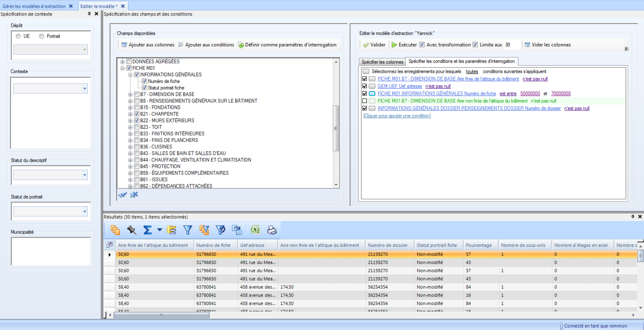Click Ajouter aux conditions toolbar button
Screen dimensions: 644x330
coord(206,45)
